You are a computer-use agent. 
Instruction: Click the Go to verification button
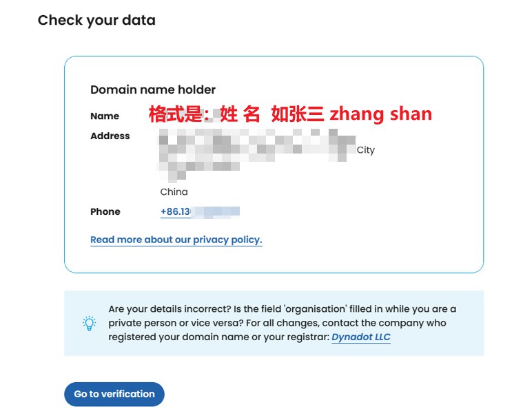[x=114, y=394]
